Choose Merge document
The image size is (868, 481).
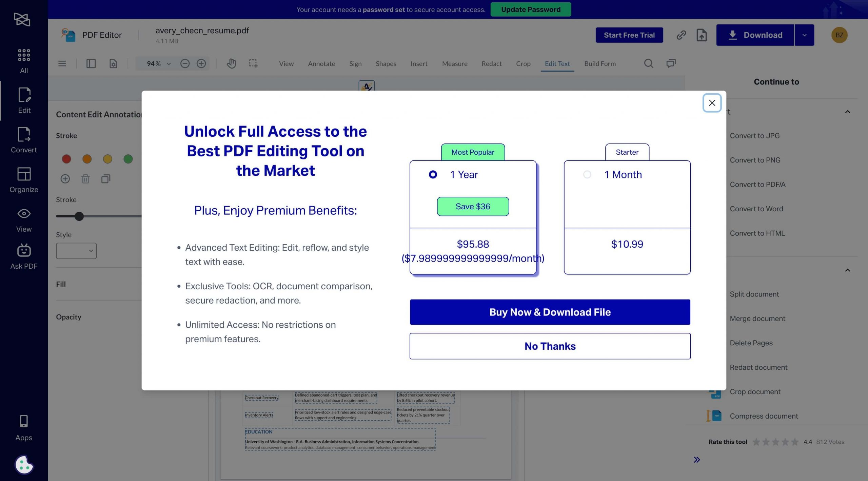point(757,319)
